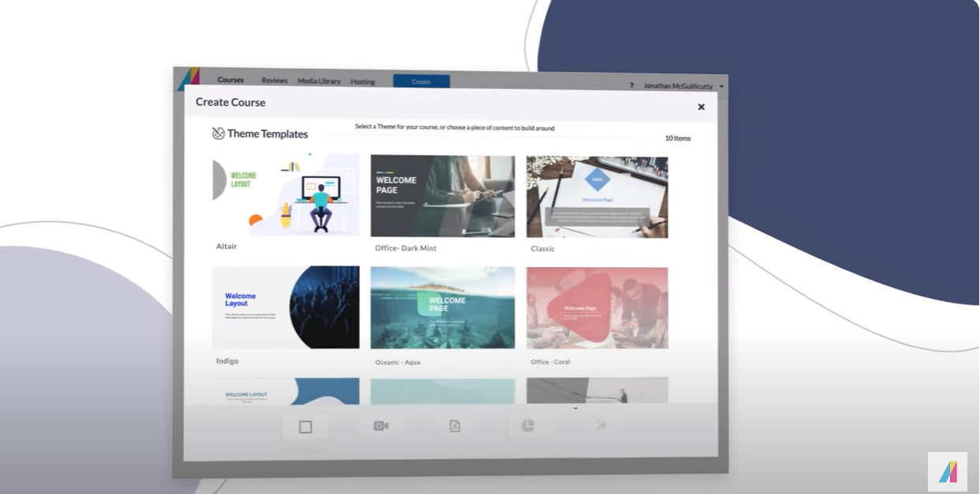Click the Theme Templates heading
The height and width of the screenshot is (494, 980).
tap(268, 134)
